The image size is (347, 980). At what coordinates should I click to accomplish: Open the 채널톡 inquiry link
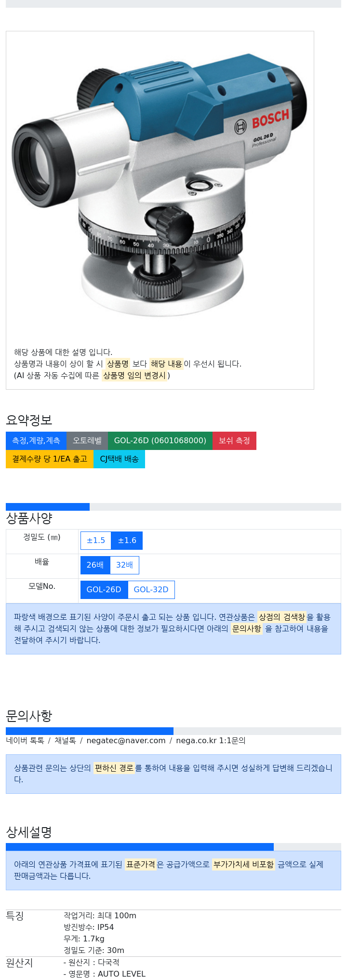point(65,741)
